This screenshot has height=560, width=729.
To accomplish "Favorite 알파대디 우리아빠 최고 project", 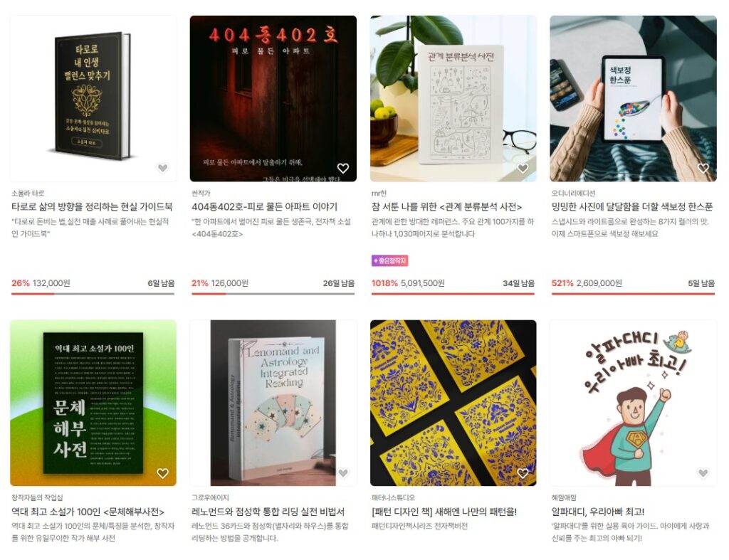I will coord(703,473).
